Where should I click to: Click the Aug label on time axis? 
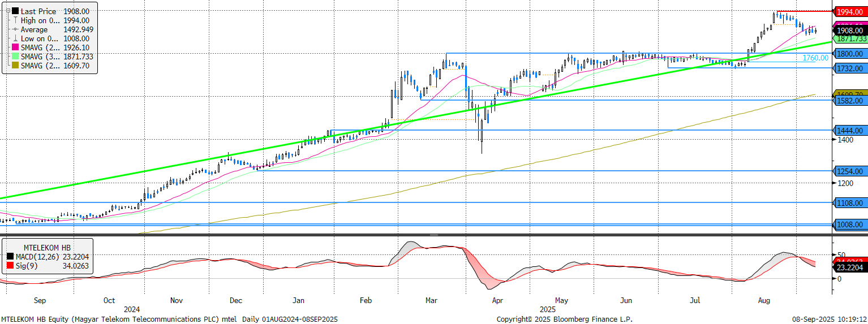coord(763,301)
